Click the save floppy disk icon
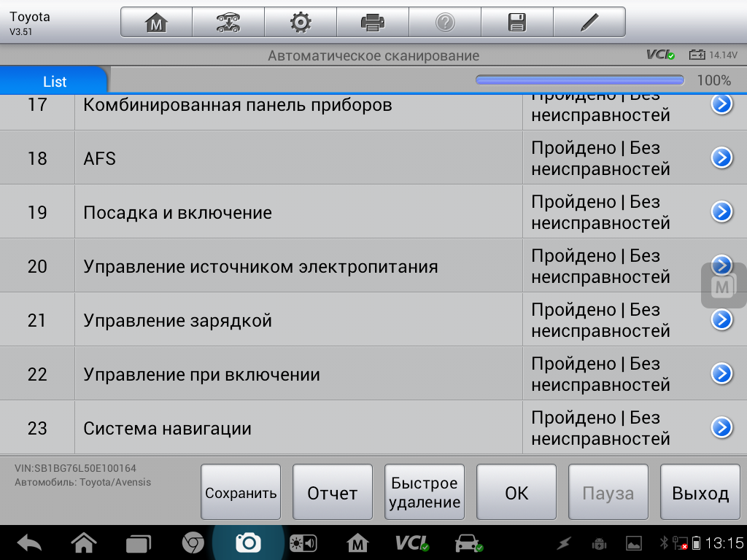The height and width of the screenshot is (560, 747). coord(516,23)
